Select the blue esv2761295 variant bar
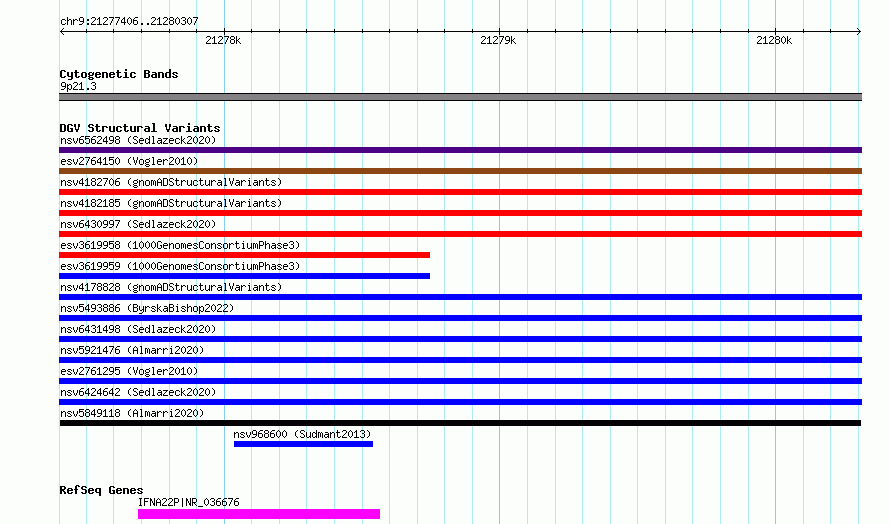Viewport: 890px width, 524px height. (460, 381)
